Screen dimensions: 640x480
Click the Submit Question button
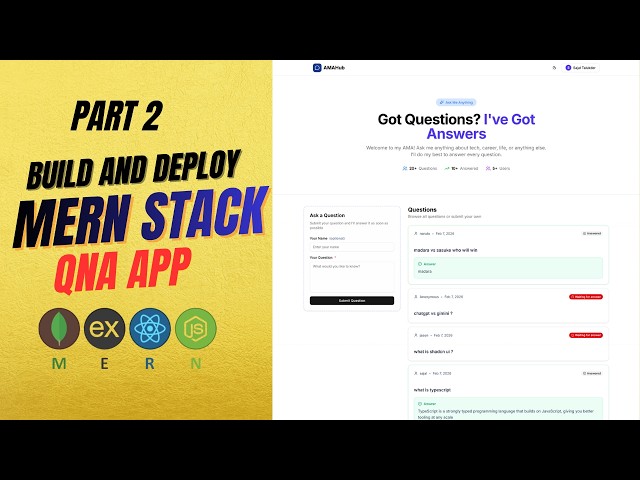click(x=352, y=300)
